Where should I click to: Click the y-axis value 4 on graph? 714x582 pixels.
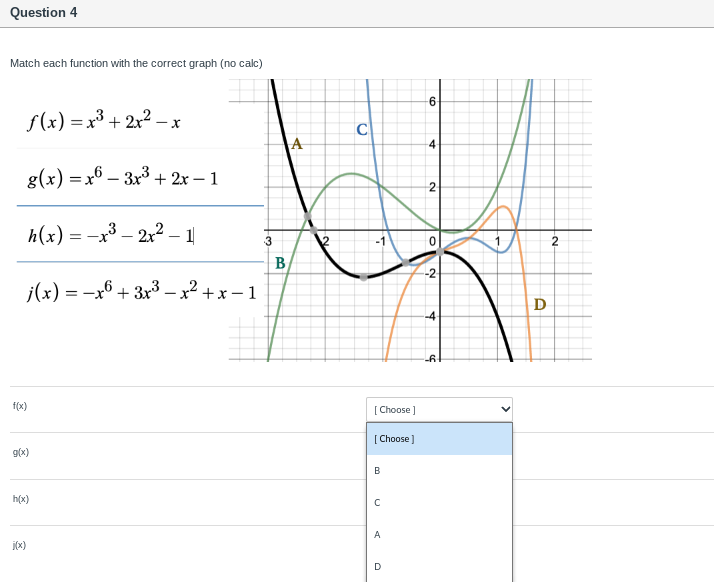432,144
